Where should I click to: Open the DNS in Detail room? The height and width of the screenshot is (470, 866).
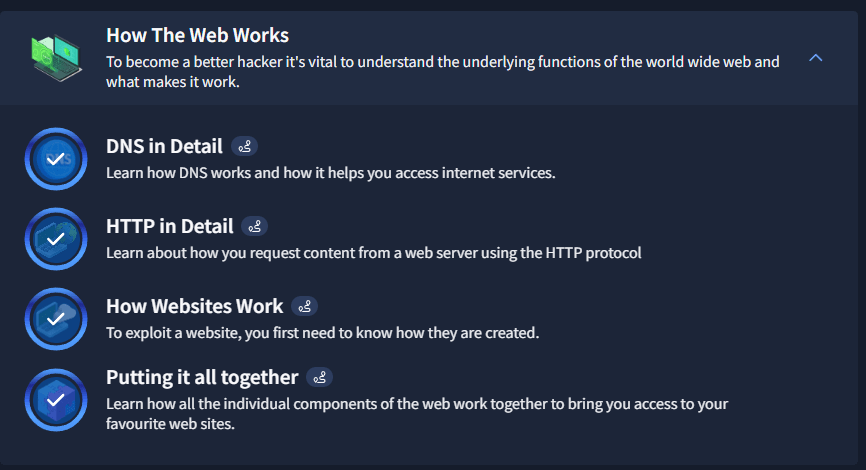pos(164,147)
